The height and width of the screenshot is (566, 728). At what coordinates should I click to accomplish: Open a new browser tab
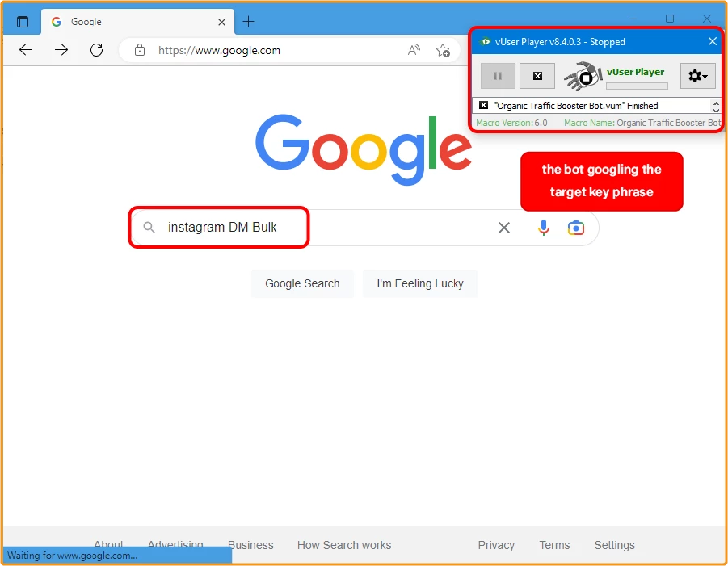[x=249, y=21]
